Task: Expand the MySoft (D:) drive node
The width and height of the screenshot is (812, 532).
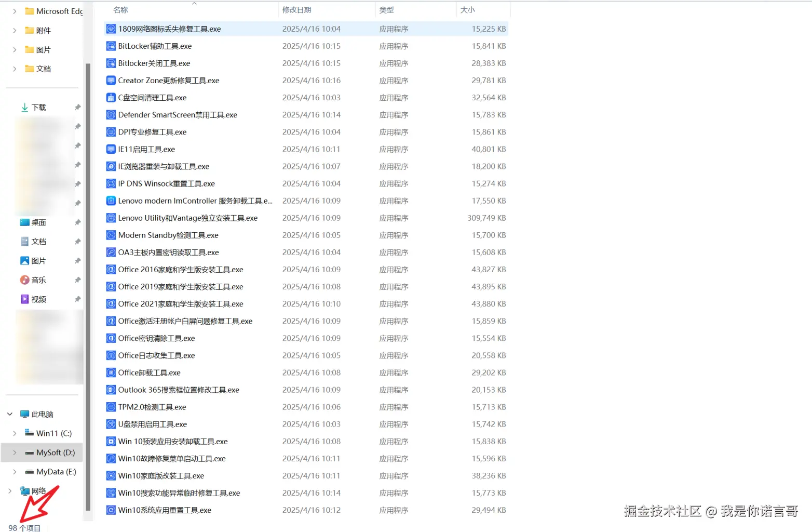Action: pos(15,453)
